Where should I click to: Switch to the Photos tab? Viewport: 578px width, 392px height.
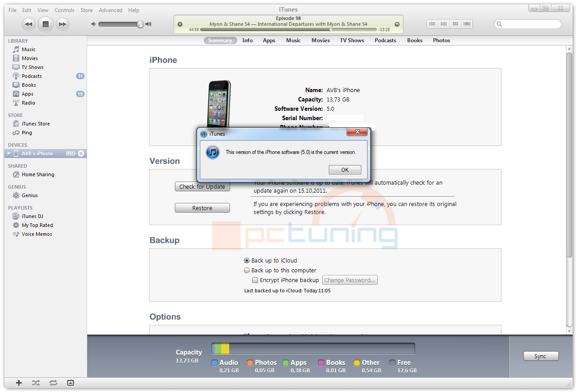tap(441, 40)
